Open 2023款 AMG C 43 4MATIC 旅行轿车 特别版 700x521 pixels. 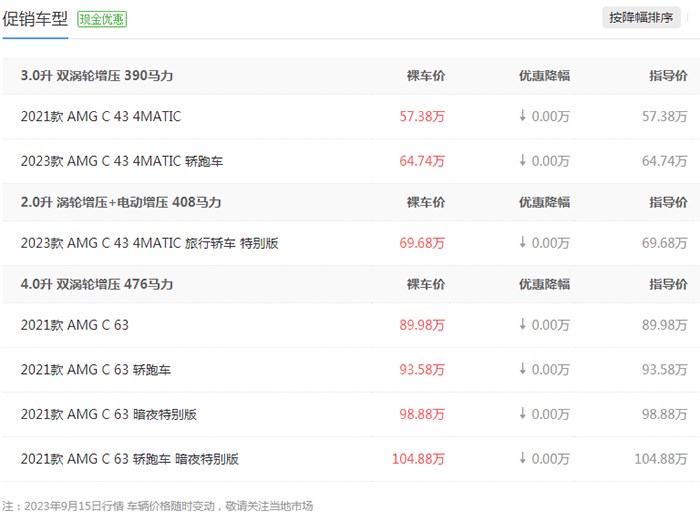coord(149,243)
